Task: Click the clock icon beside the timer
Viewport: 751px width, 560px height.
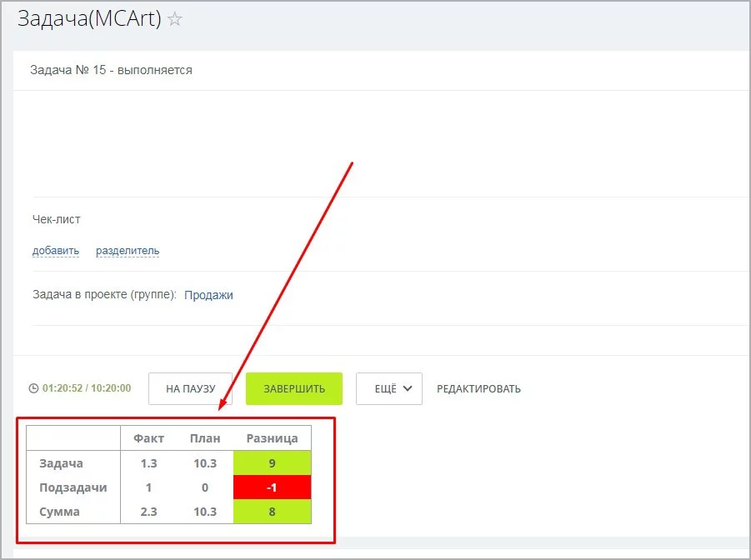Action: tap(33, 388)
